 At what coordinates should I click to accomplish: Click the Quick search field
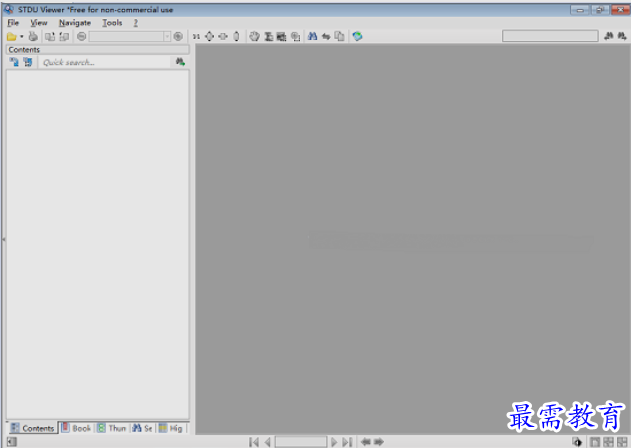pyautogui.click(x=105, y=62)
